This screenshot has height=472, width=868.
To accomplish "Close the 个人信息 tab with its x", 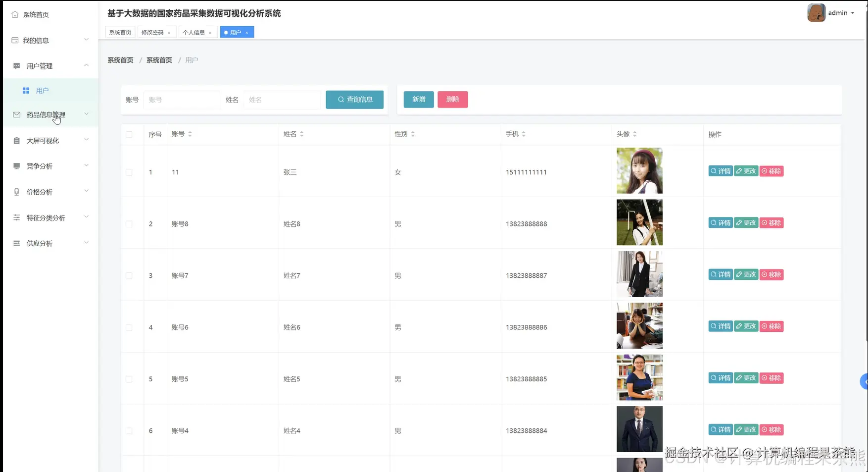I will point(210,33).
